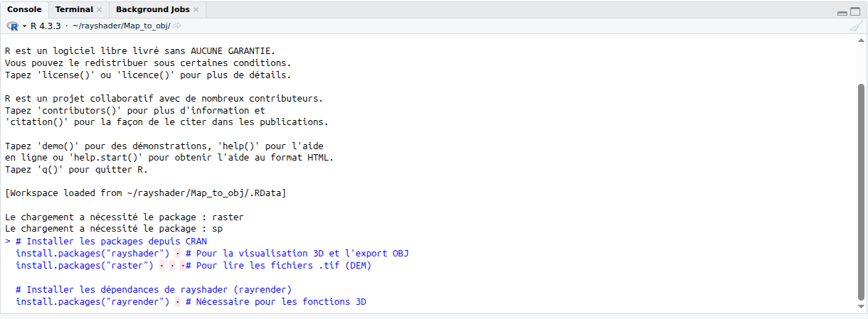
Task: Minimize the Console pane
Action: [842, 11]
